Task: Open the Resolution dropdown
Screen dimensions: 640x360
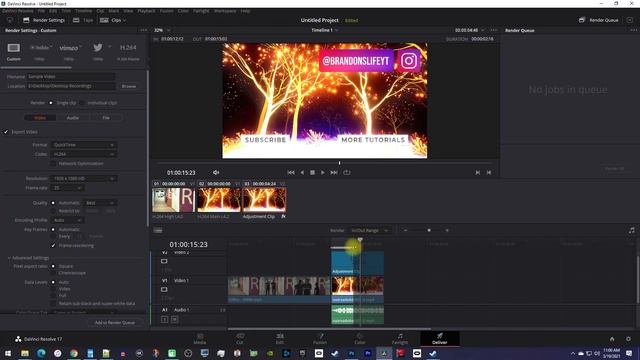Action: (83, 178)
